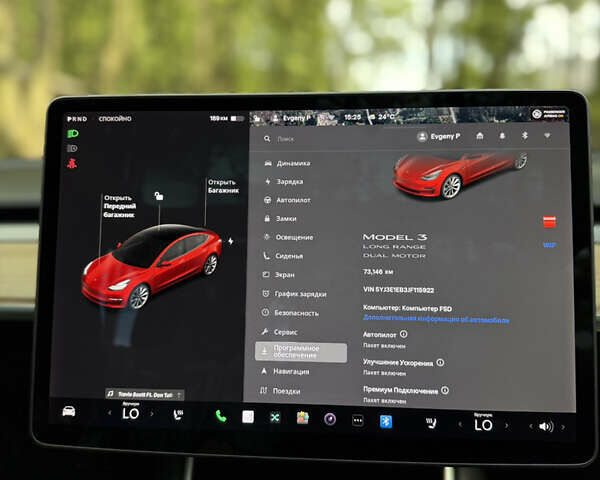Viewport: 600px width, 480px height.
Task: Open Evgeny P profile dropdown
Action: [439, 136]
